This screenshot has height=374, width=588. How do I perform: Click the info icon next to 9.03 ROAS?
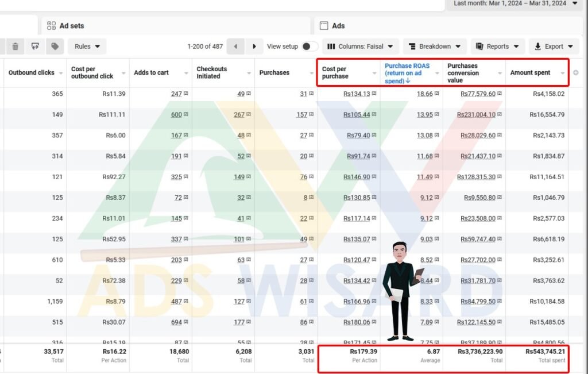point(436,238)
